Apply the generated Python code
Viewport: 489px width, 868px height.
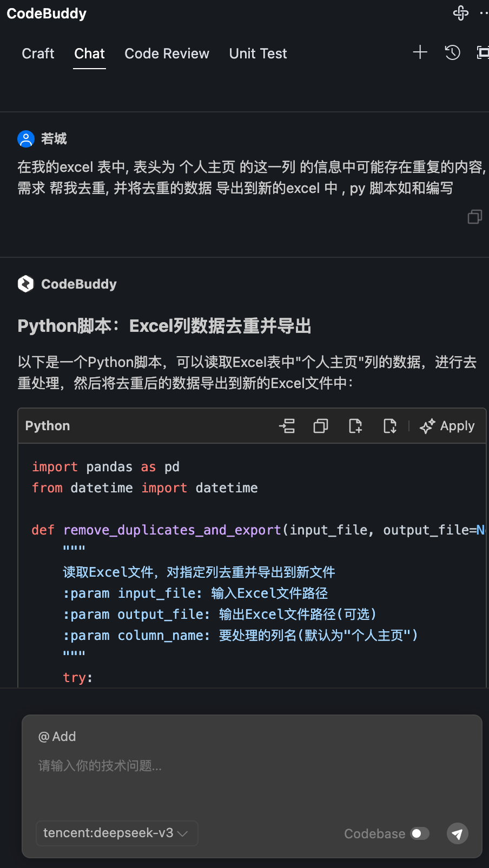[x=447, y=426]
